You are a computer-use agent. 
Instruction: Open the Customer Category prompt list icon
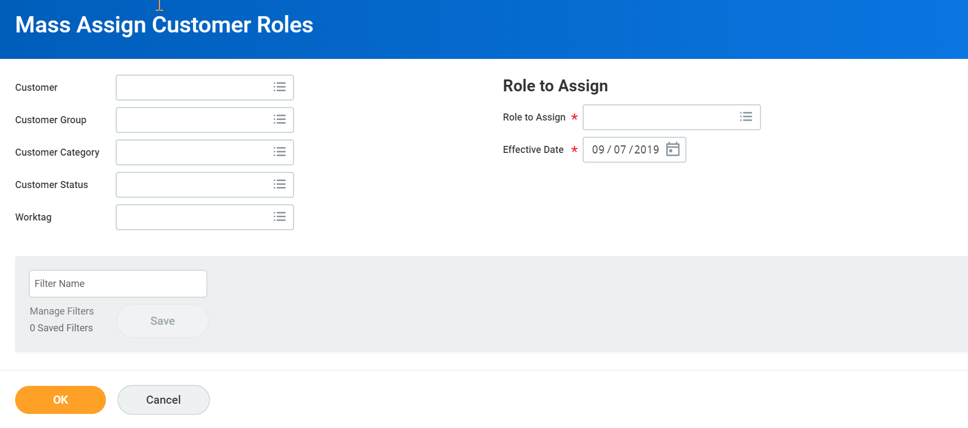pyautogui.click(x=280, y=152)
